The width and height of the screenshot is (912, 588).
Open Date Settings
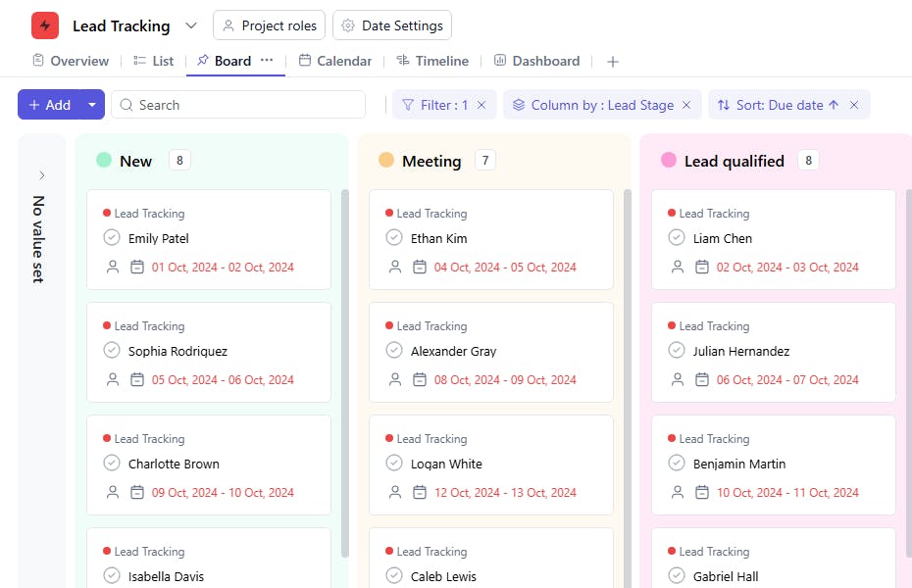click(392, 25)
